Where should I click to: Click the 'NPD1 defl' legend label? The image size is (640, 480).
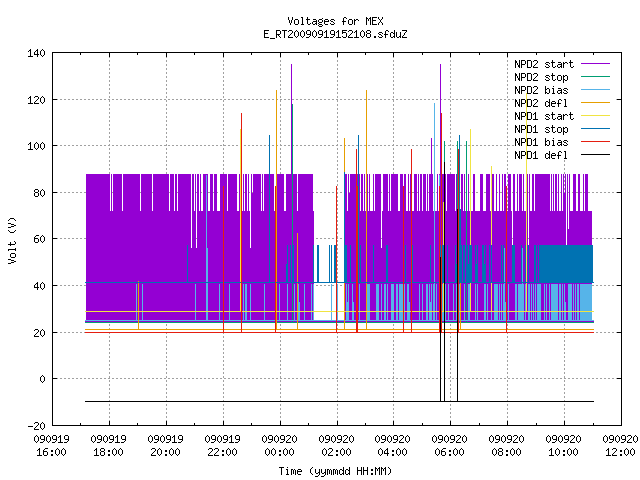click(x=541, y=156)
